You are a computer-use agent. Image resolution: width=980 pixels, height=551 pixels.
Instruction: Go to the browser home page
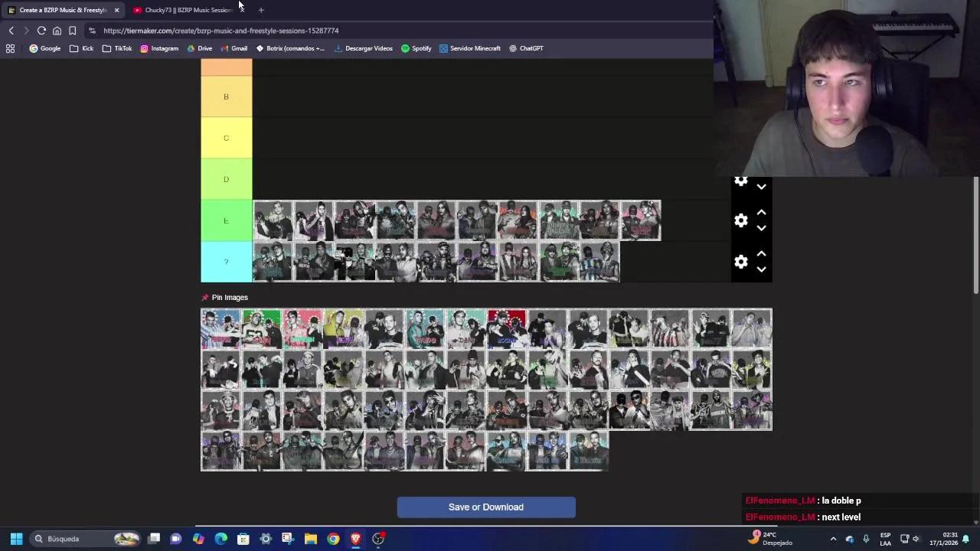click(x=57, y=31)
